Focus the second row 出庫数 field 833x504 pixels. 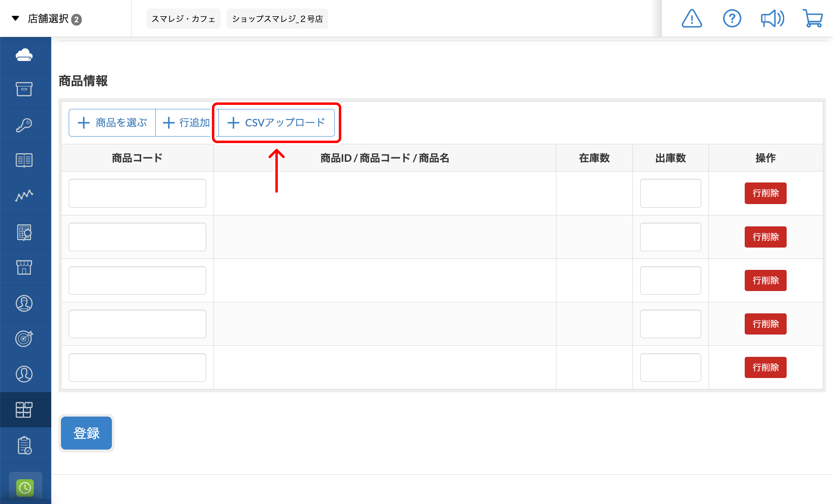(x=671, y=237)
